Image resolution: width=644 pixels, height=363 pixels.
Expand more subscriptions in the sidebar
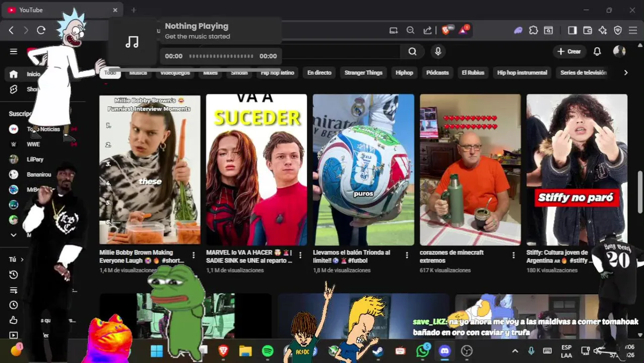pos(14,235)
